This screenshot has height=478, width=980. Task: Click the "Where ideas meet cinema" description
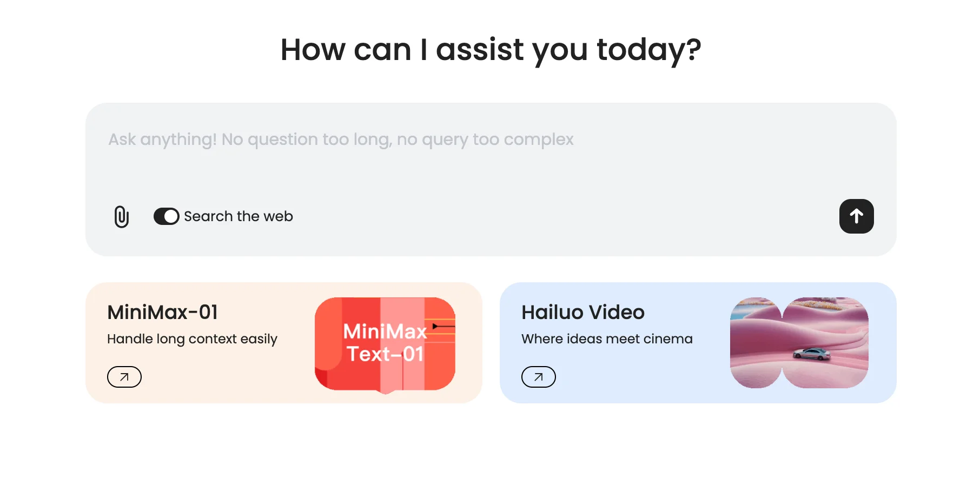607,339
